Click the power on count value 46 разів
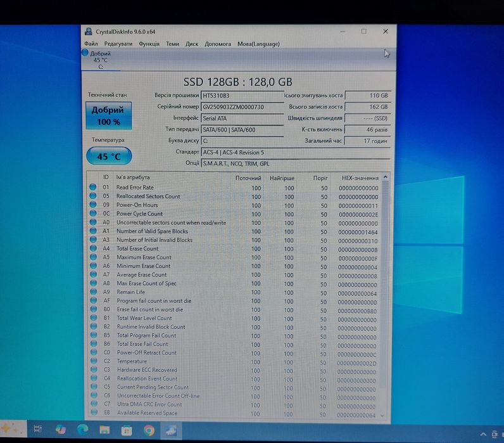Viewport: 504px width, 443px height. [367, 130]
